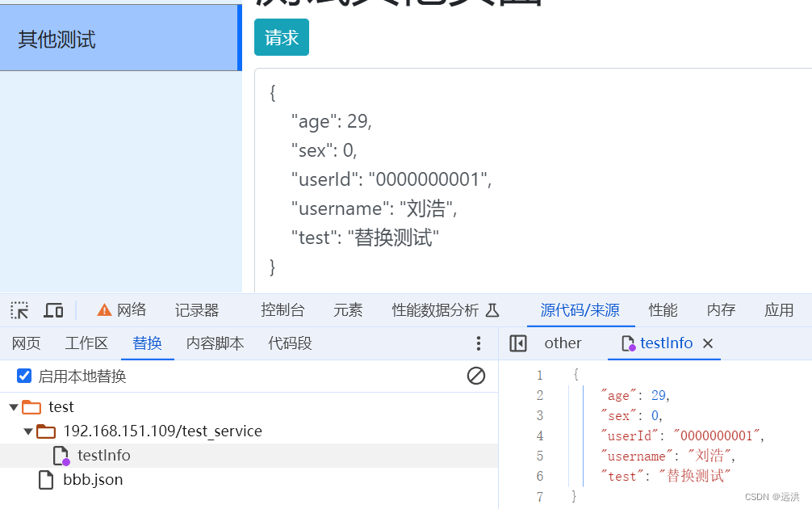Click line 5 in the code editor
The height and width of the screenshot is (509, 812).
pos(668,456)
